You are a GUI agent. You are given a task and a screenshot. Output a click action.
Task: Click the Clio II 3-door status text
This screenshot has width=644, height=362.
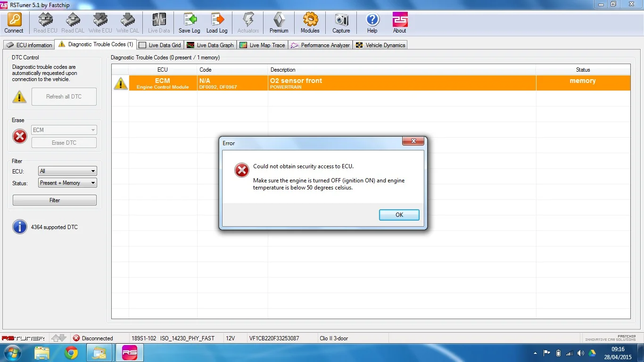click(x=334, y=338)
